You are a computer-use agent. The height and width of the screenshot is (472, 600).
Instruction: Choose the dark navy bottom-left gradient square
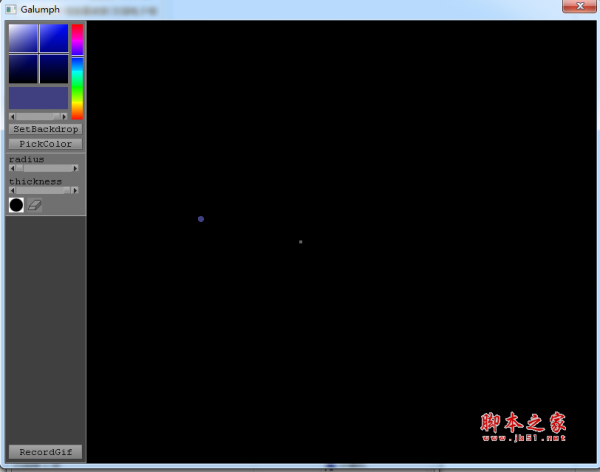23,69
